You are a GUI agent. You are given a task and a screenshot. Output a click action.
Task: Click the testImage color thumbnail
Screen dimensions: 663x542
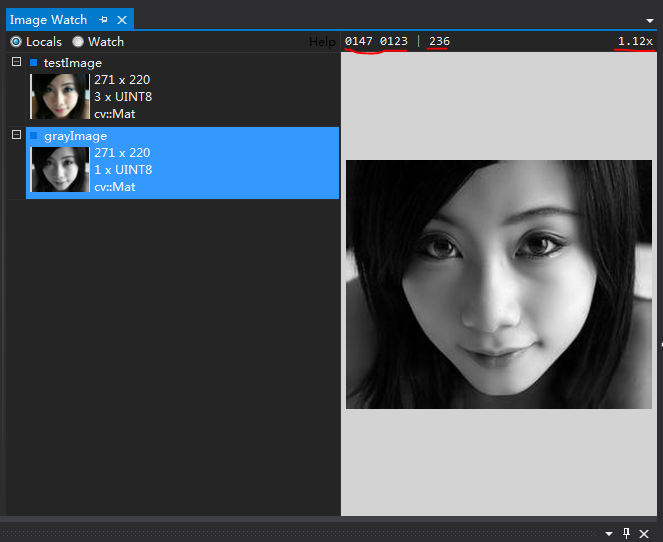tap(60, 96)
